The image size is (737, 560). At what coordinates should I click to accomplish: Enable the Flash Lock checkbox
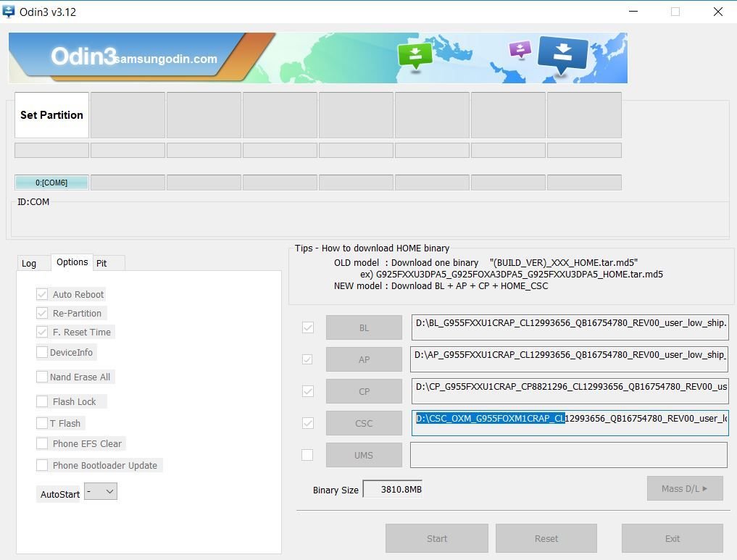[42, 401]
